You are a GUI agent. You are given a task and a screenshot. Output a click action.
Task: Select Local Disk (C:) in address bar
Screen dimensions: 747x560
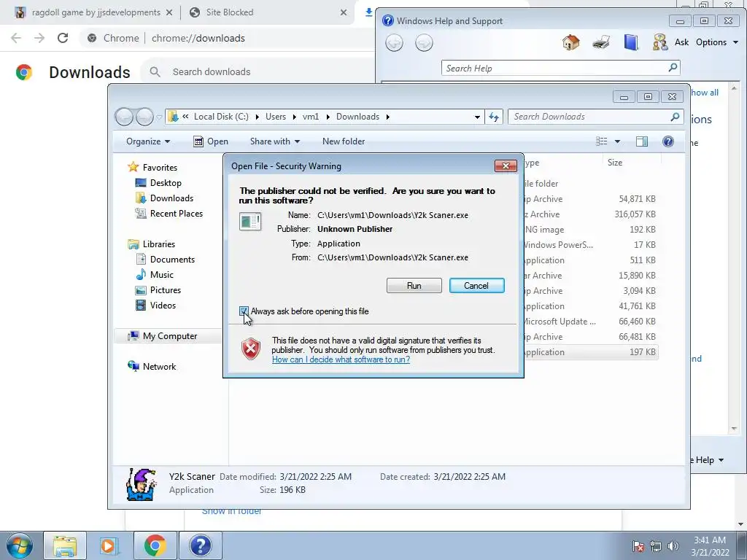click(x=221, y=117)
